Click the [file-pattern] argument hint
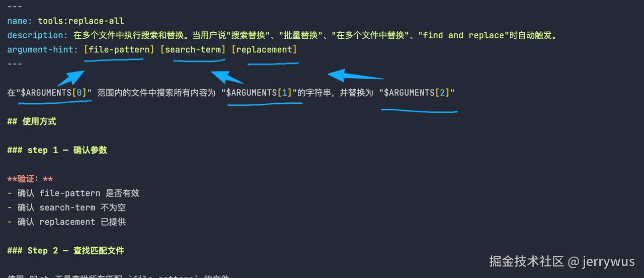 tap(119, 49)
